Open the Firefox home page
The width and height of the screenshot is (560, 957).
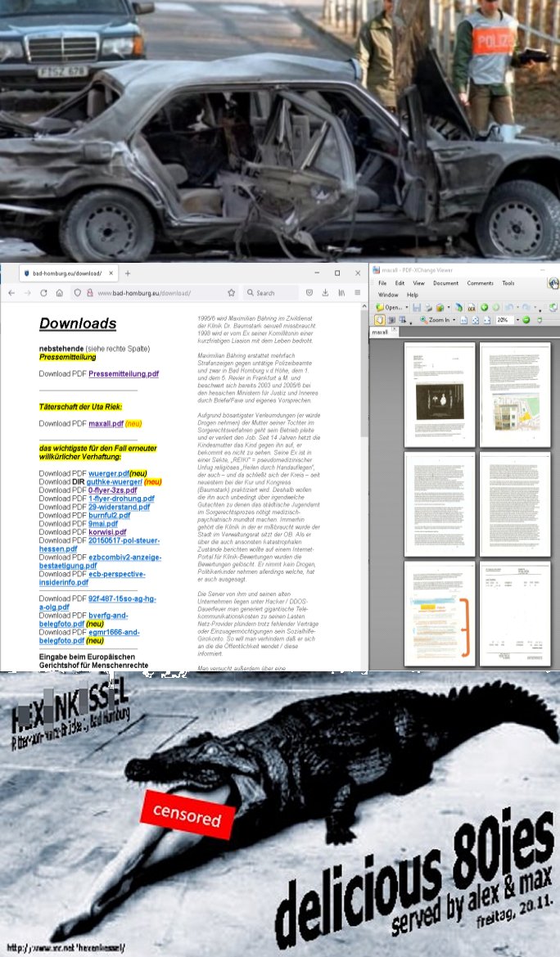[59, 293]
